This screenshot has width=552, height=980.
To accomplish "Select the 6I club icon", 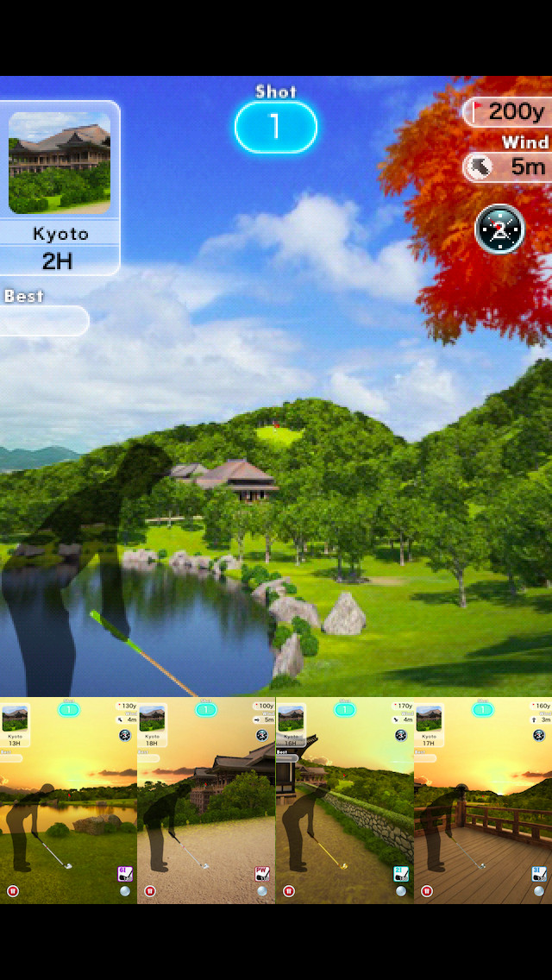I will pos(124,874).
